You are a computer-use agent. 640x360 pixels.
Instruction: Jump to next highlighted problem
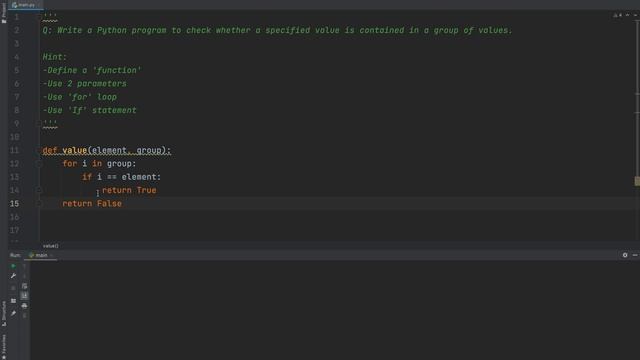tap(636, 15)
